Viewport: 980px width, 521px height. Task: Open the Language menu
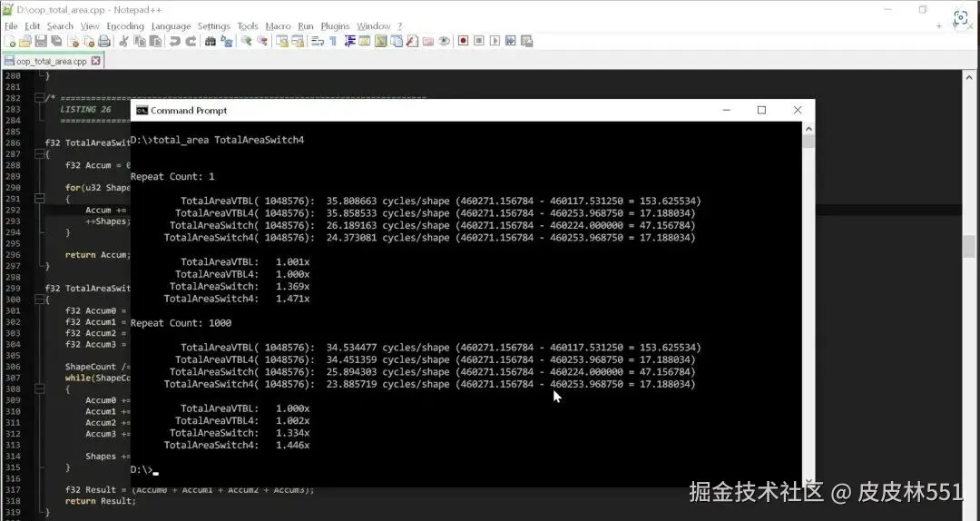click(171, 26)
